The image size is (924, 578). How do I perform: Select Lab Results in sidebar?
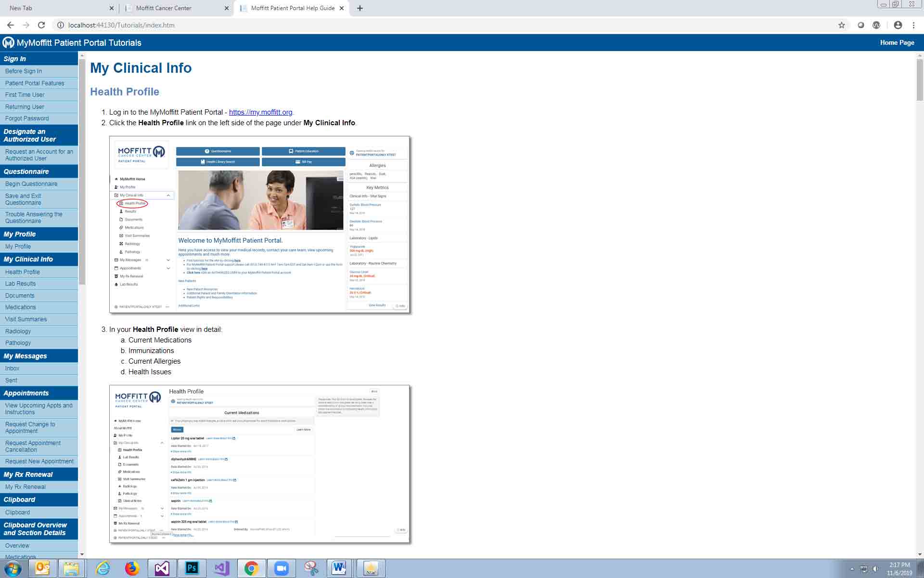click(20, 284)
